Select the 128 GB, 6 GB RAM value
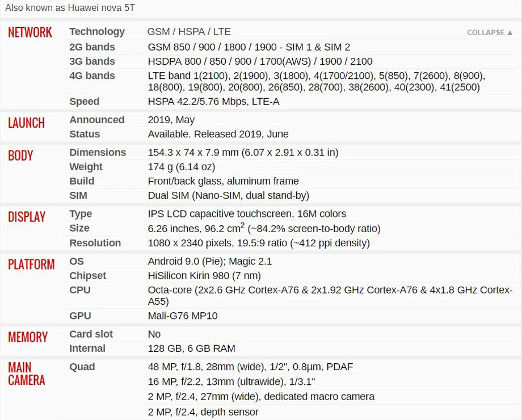Viewport: 522px width, 420px height. [191, 348]
